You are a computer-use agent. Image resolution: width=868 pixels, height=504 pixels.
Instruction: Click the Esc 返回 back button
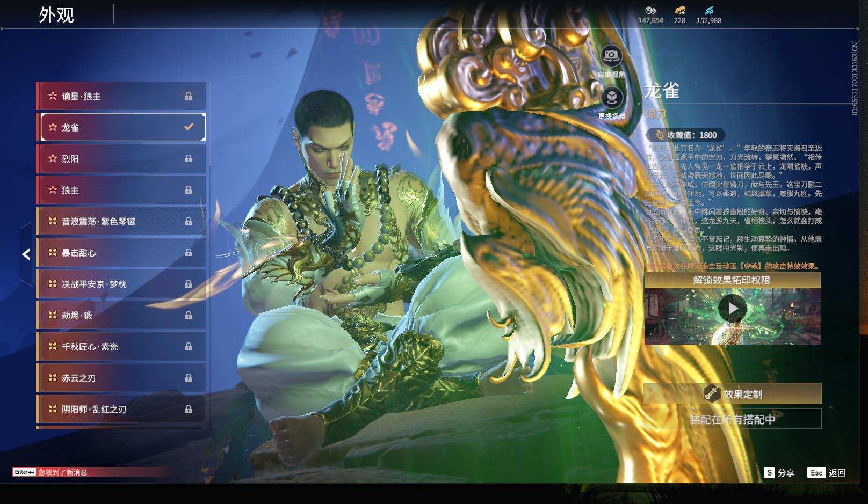[x=827, y=472]
